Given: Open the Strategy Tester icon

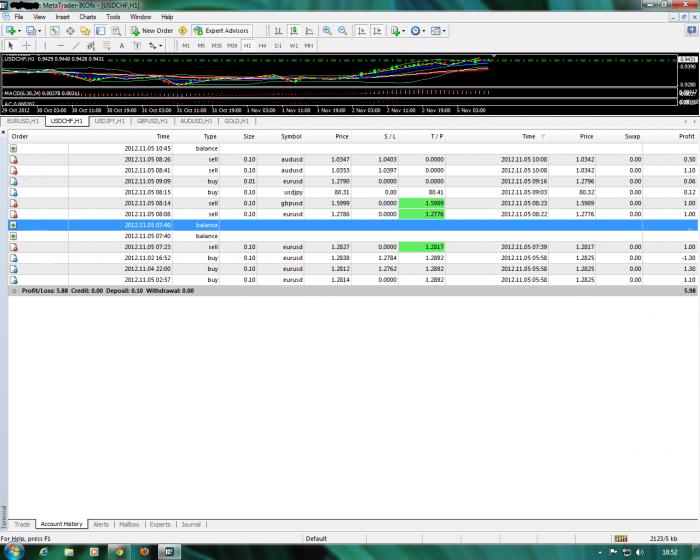Looking at the screenshot, I should tap(116, 31).
